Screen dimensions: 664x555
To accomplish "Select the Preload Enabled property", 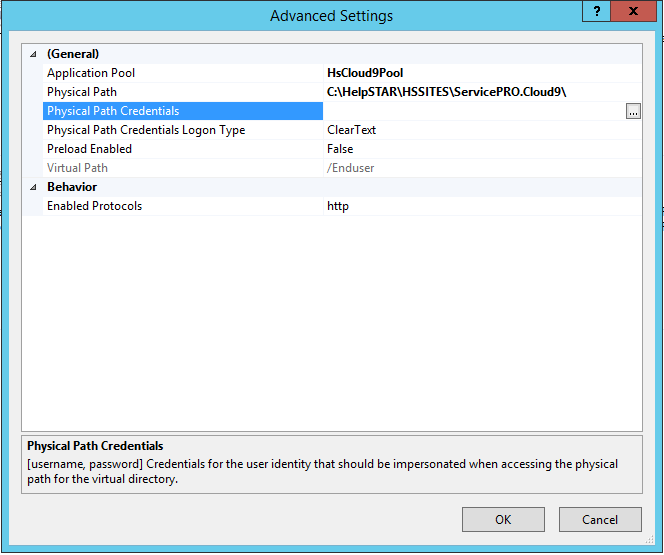I will [89, 149].
